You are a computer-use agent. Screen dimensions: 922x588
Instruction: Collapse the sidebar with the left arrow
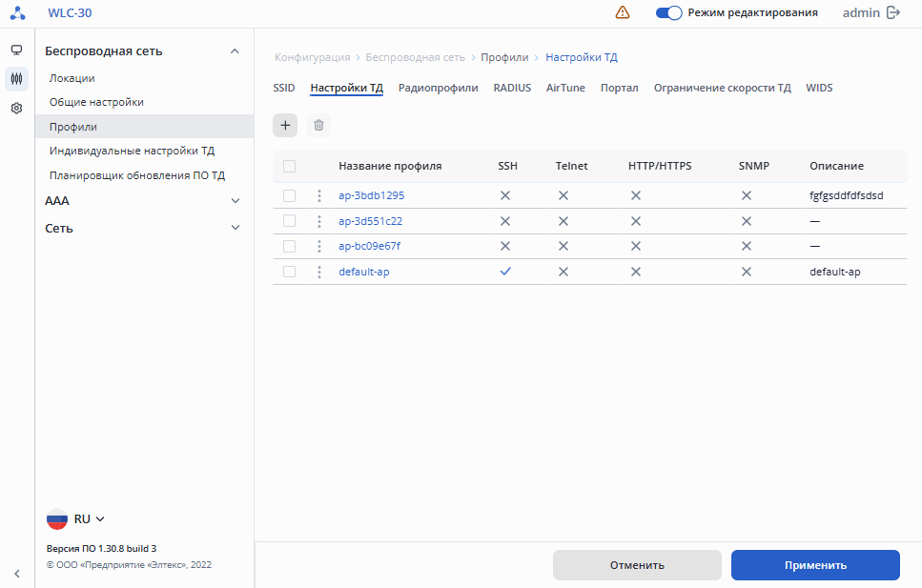(16, 573)
